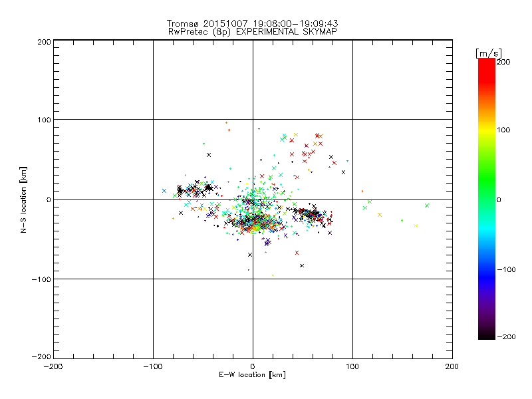Click the orange cross marker near 127 km east
Image resolution: width=532 pixels, height=399 pixels.
[x=380, y=215]
